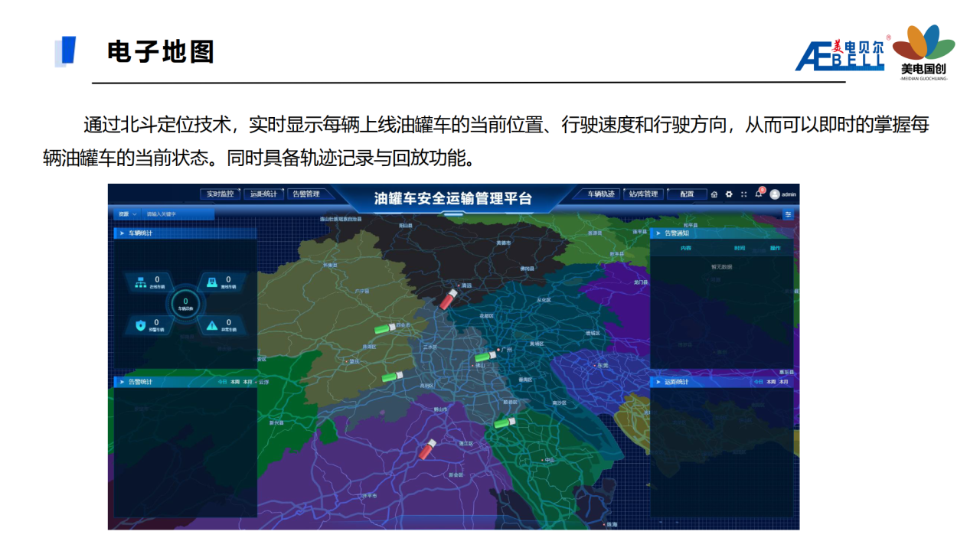Toggle fullscreen mode icon

tap(743, 194)
